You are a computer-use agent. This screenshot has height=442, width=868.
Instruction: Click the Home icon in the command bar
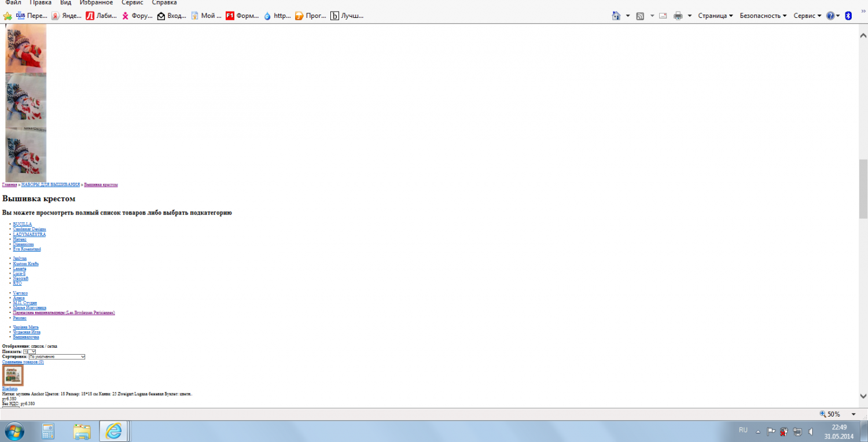616,16
